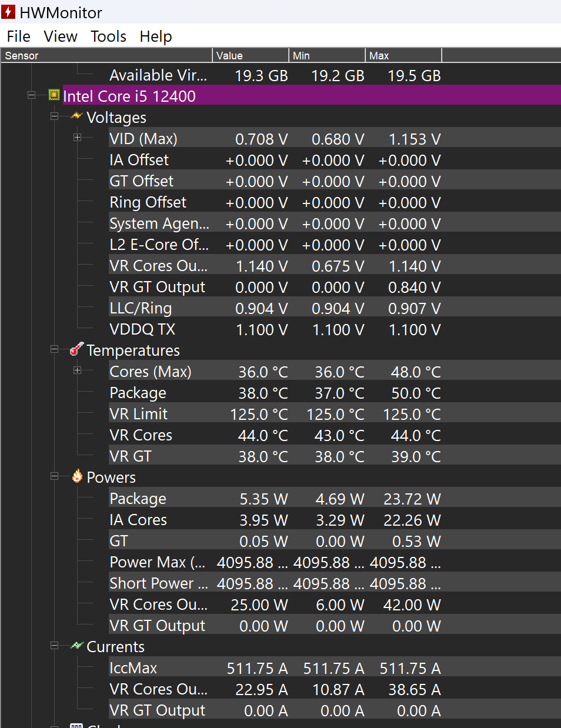Click the Voltages lightning icon
The image size is (561, 728).
(x=76, y=116)
